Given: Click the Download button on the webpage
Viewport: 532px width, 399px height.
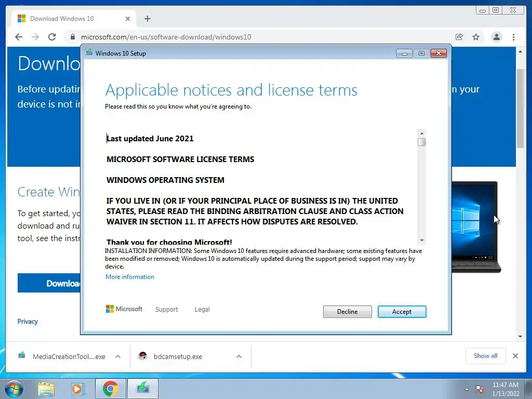Looking at the screenshot, I should tap(49, 283).
